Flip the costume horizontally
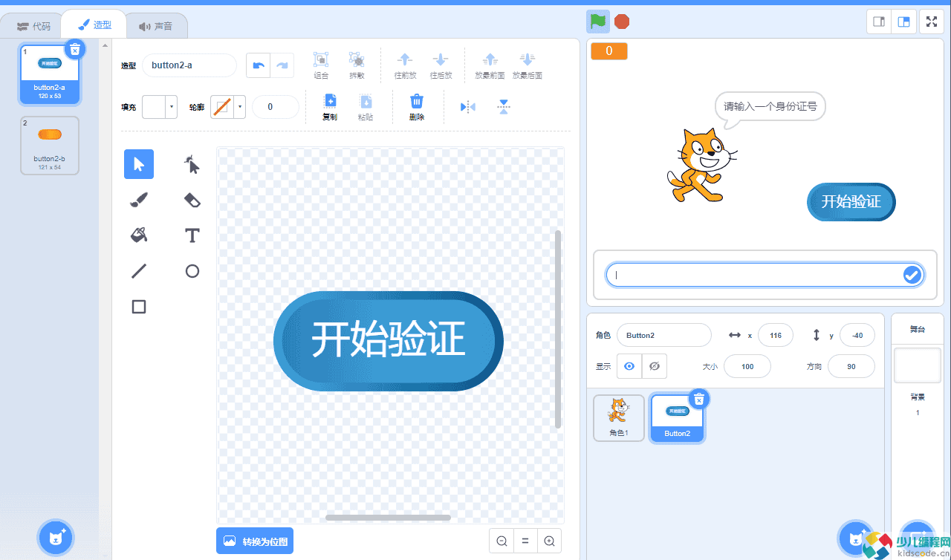This screenshot has height=560, width=951. [467, 106]
